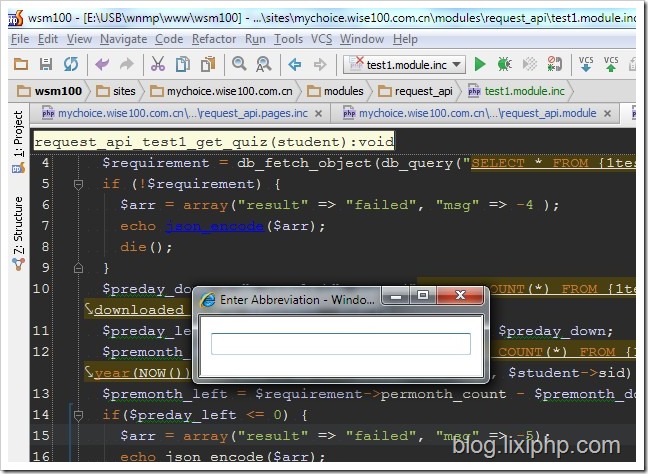Select request_api folder in breadcrumb bar
Viewport: 648px width, 474px height.
tap(415, 91)
